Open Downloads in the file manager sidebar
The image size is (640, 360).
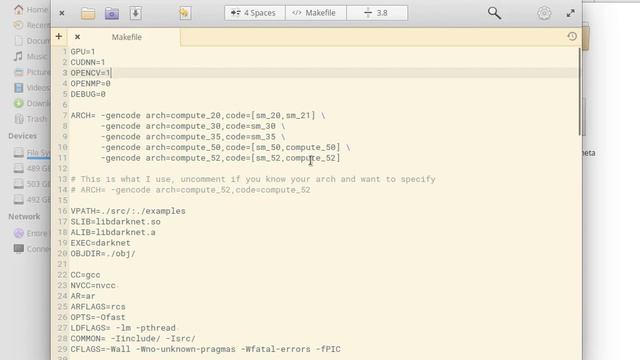[x=31, y=103]
